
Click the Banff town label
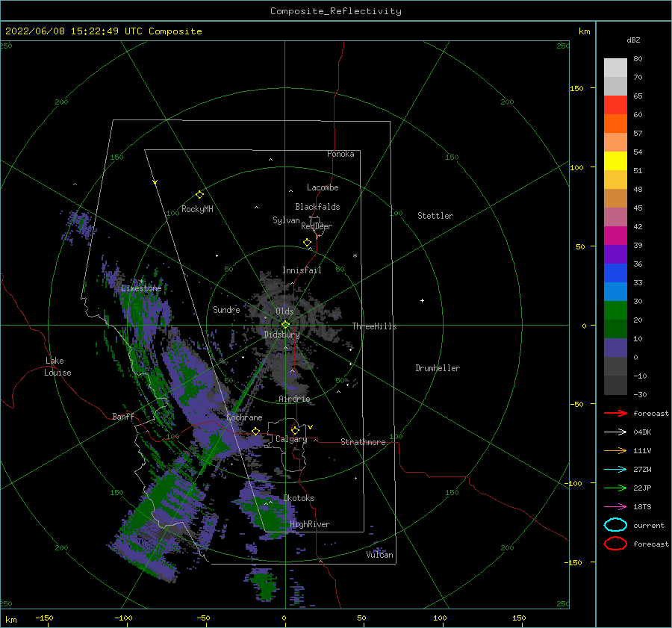[x=123, y=416]
